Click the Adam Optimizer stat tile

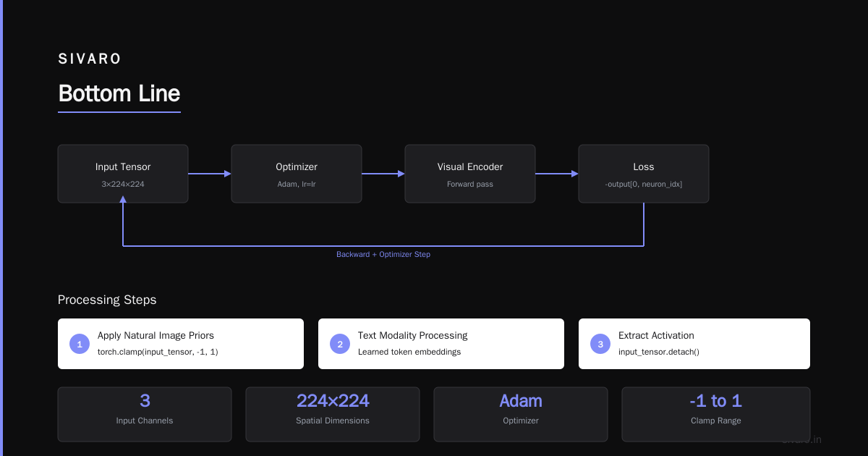521,414
